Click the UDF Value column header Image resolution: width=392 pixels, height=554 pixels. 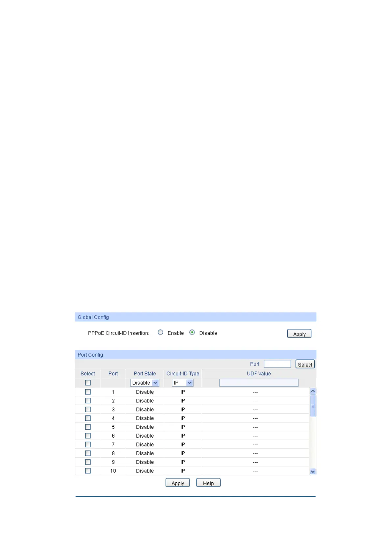click(x=259, y=374)
